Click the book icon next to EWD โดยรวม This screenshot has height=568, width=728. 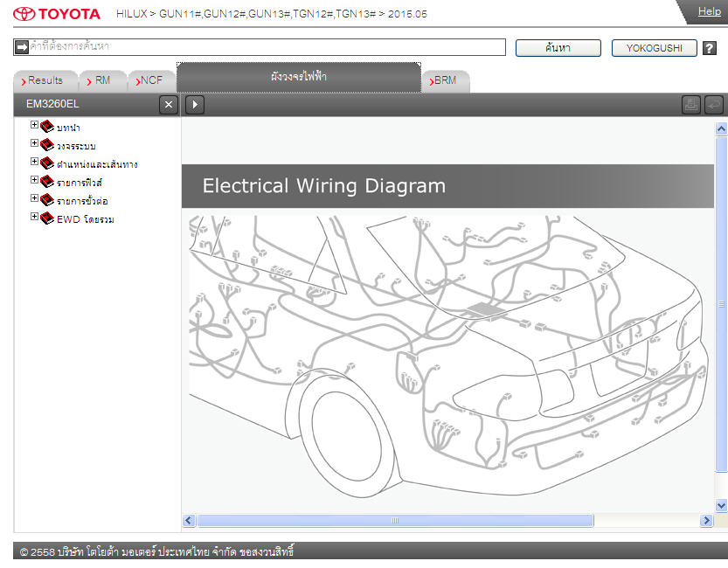47,218
